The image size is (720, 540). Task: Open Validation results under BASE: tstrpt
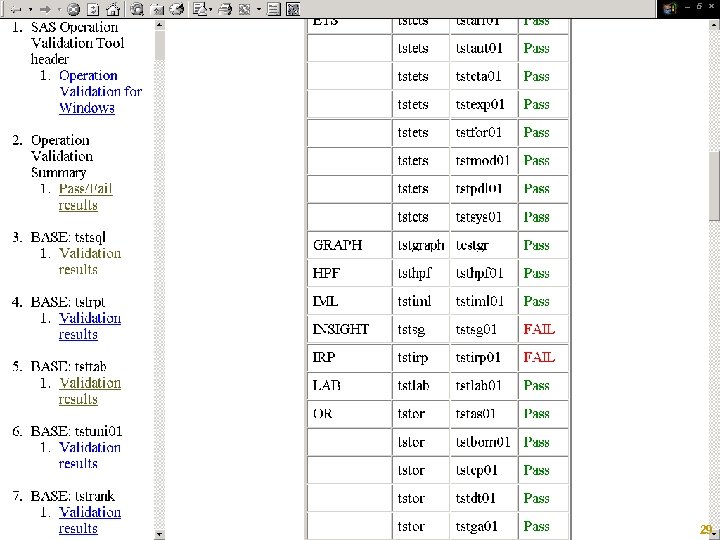click(x=90, y=326)
